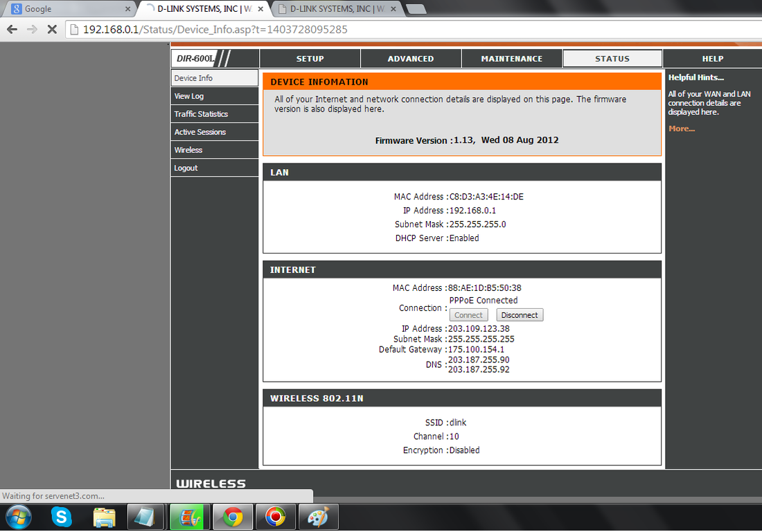Open File Explorer from the taskbar
The height and width of the screenshot is (532, 762).
pyautogui.click(x=104, y=517)
